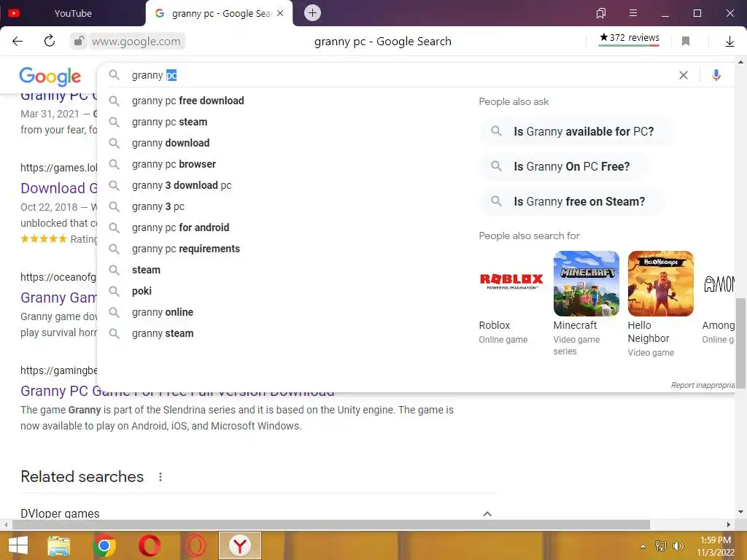Click Report inappropriate predictions link

tap(703, 385)
